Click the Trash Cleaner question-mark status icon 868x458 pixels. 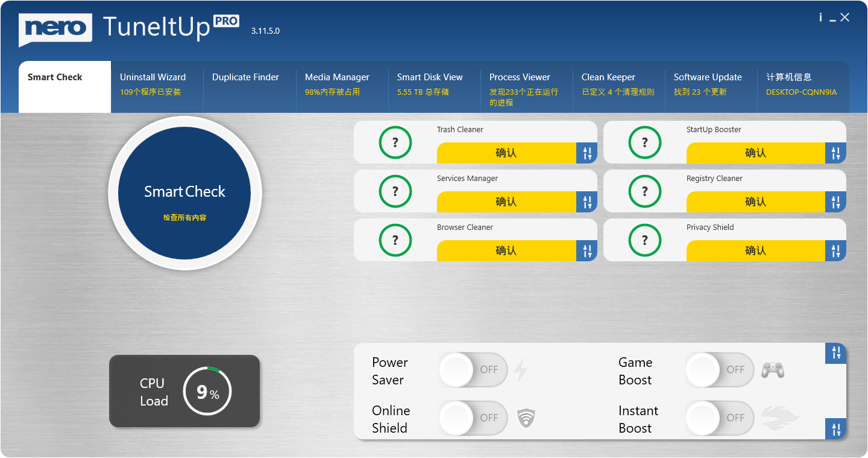[395, 142]
